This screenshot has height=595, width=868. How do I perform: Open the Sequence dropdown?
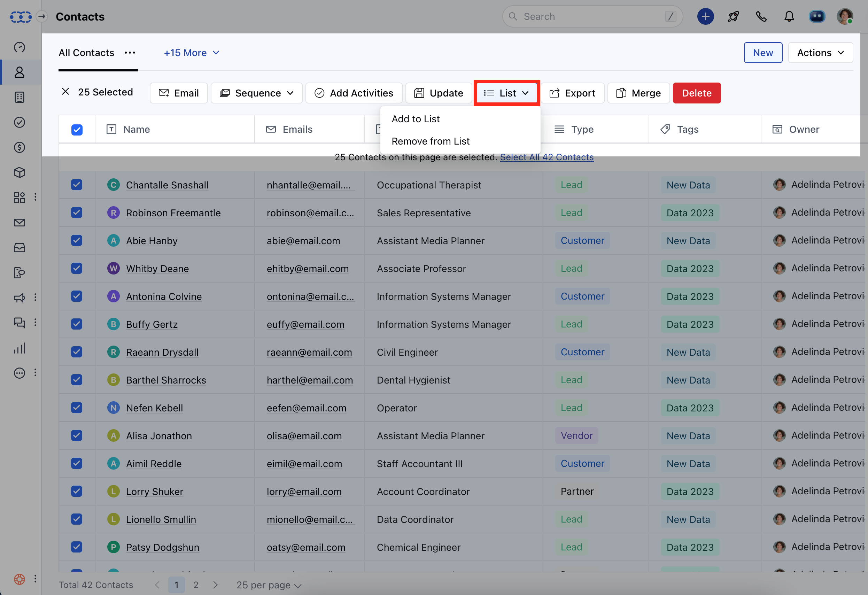(x=256, y=93)
